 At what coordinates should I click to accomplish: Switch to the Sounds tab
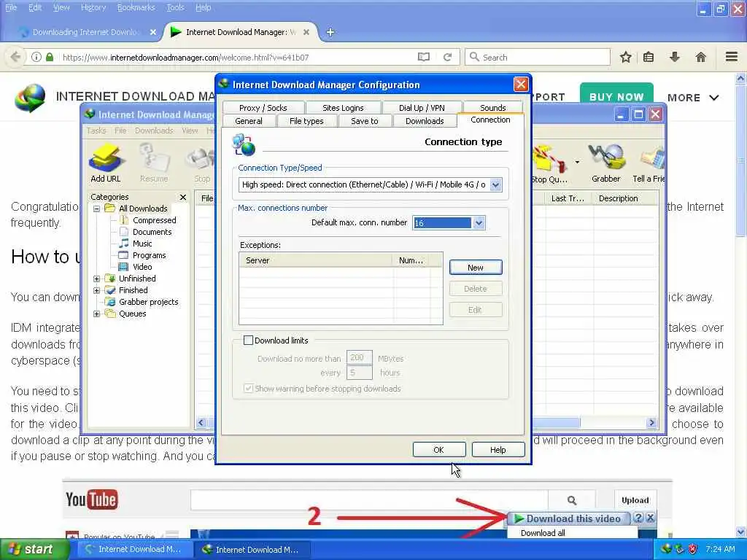(x=492, y=108)
